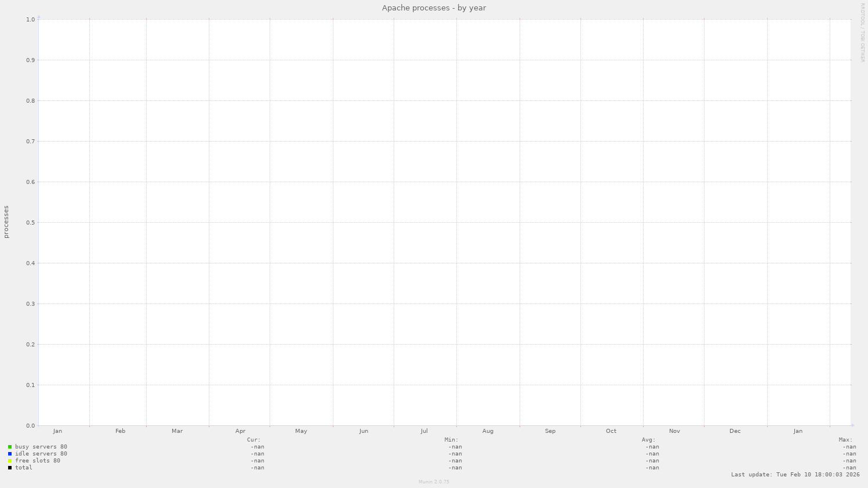Click the green busy servers legend swatch

[x=10, y=446]
